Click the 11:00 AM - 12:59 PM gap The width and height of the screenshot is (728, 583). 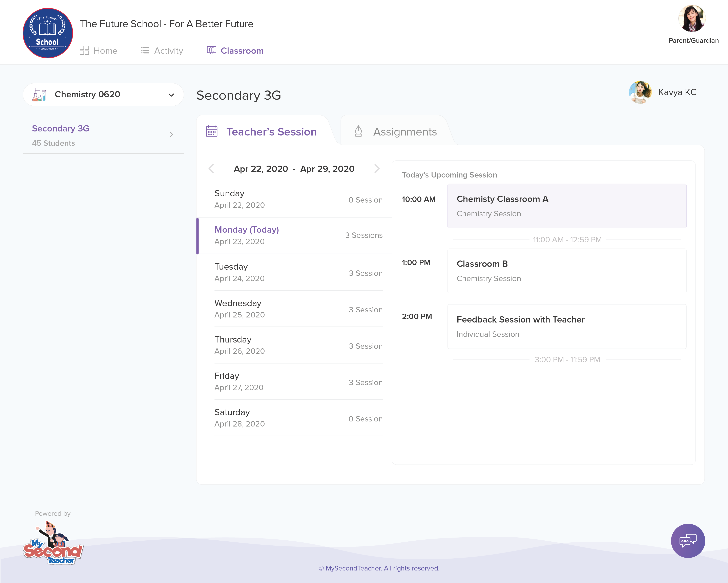tap(567, 240)
